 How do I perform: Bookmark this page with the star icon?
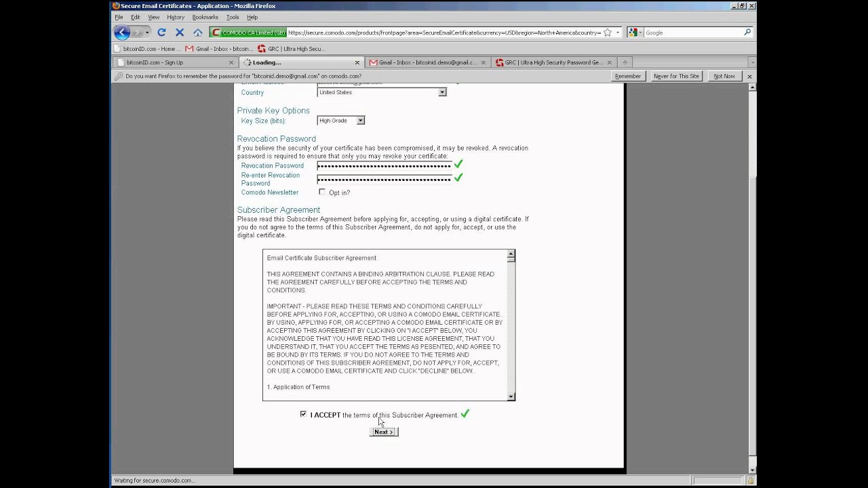pos(608,33)
